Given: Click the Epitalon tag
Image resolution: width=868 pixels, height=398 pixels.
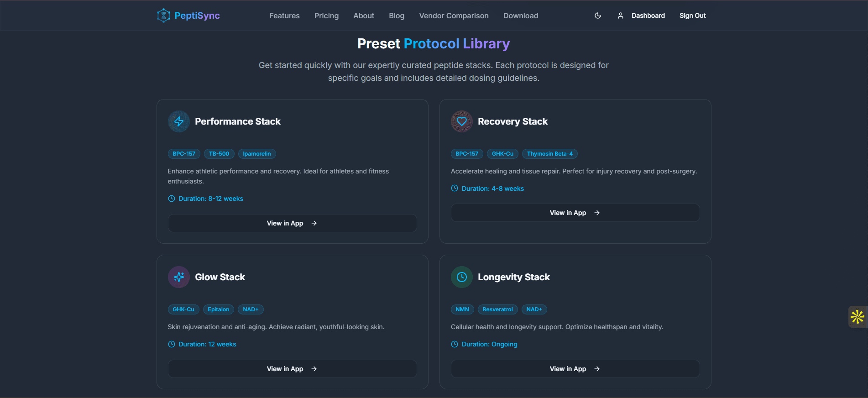Looking at the screenshot, I should point(219,309).
